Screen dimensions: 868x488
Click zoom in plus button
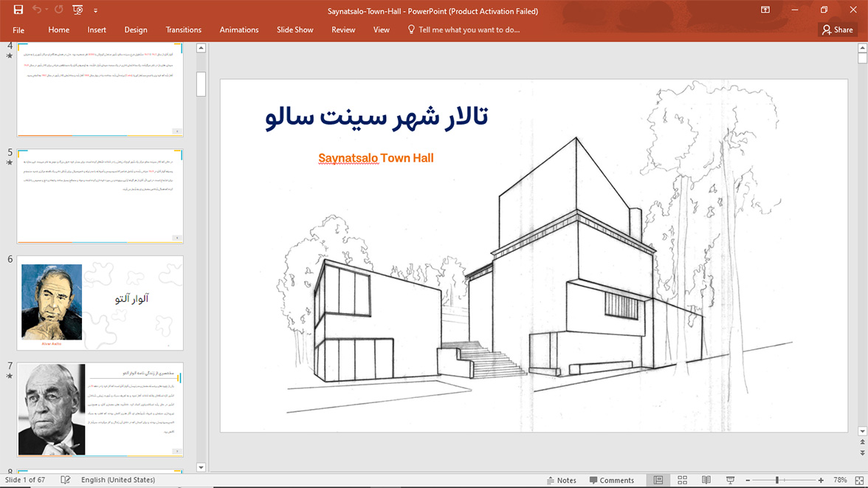[821, 480]
